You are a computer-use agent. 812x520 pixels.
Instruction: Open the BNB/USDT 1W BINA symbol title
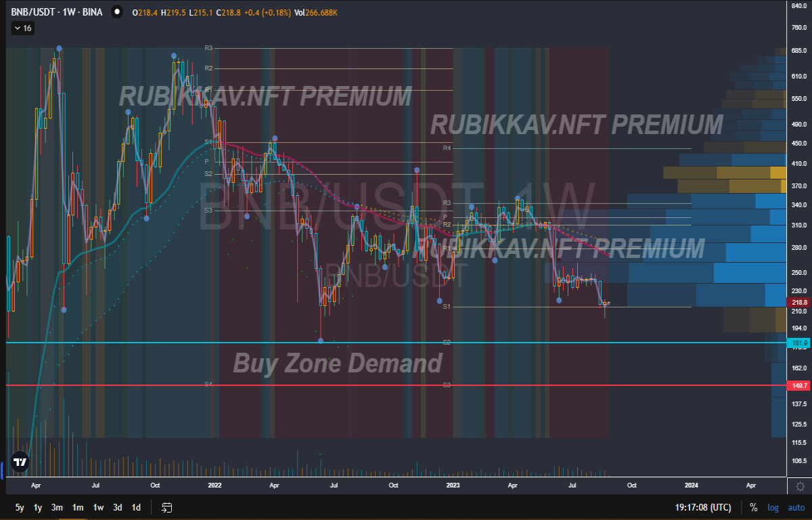[x=57, y=12]
